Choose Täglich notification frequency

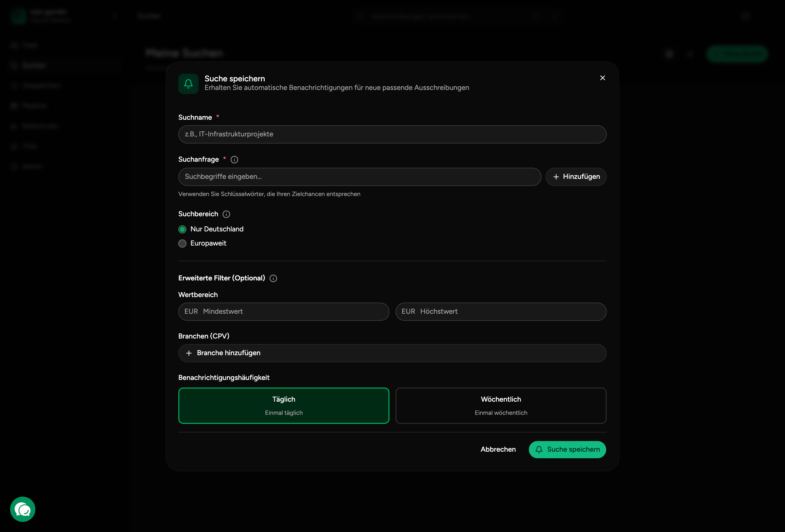click(283, 405)
